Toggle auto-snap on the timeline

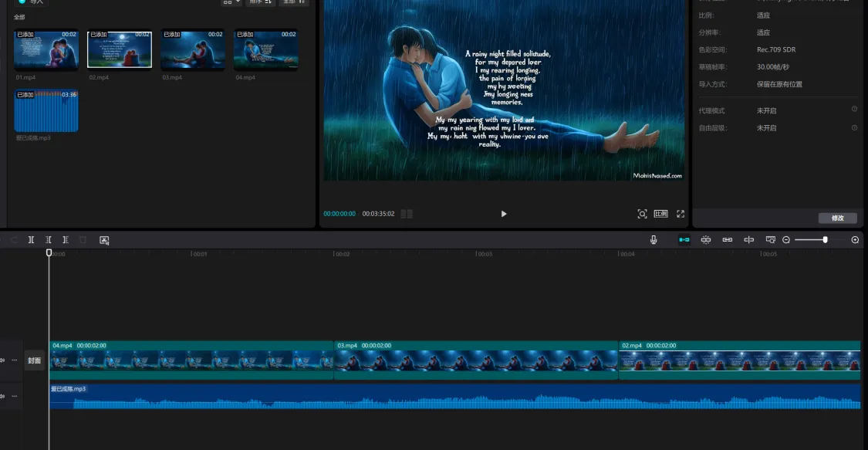tap(706, 240)
